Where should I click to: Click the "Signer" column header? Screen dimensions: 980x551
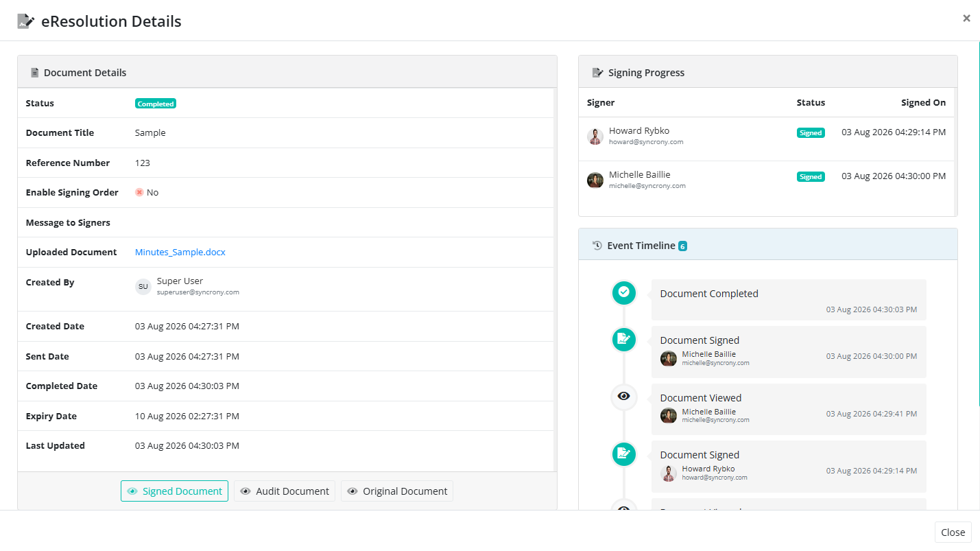tap(601, 103)
